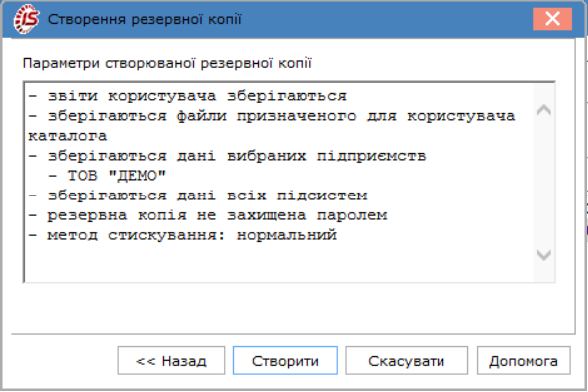588x392 pixels.
Task: Click the Параметри створюваної резервної копії label
Action: pyautogui.click(x=167, y=63)
